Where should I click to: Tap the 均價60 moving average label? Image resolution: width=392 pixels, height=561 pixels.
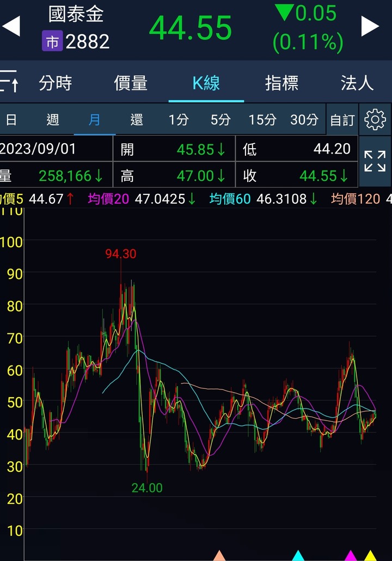pyautogui.click(x=230, y=199)
